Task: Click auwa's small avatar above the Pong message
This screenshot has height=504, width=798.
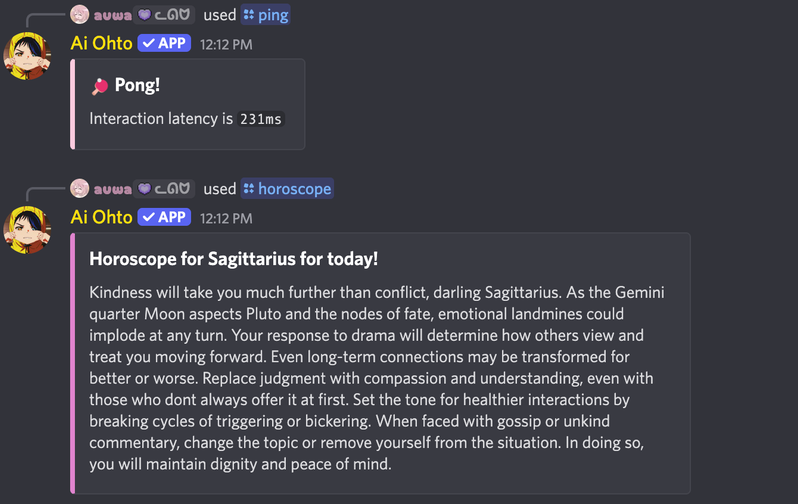Action: tap(80, 15)
